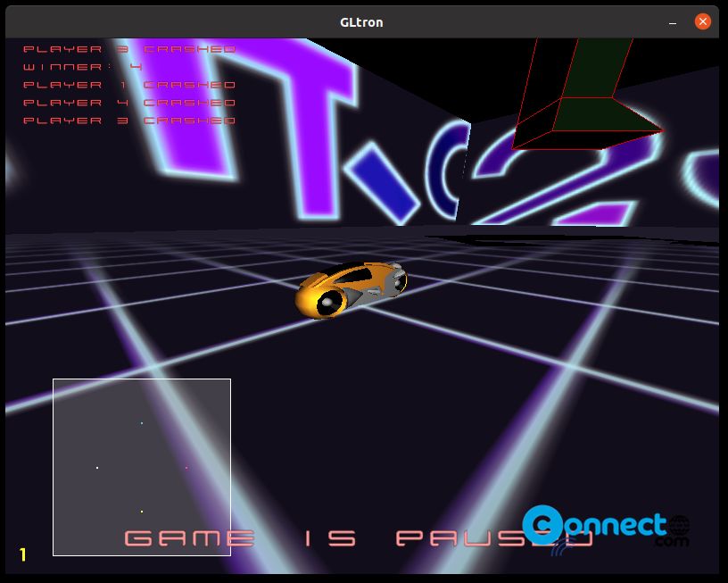The height and width of the screenshot is (583, 728).
Task: Click the 'WINNER: 4' message
Action: click(83, 67)
